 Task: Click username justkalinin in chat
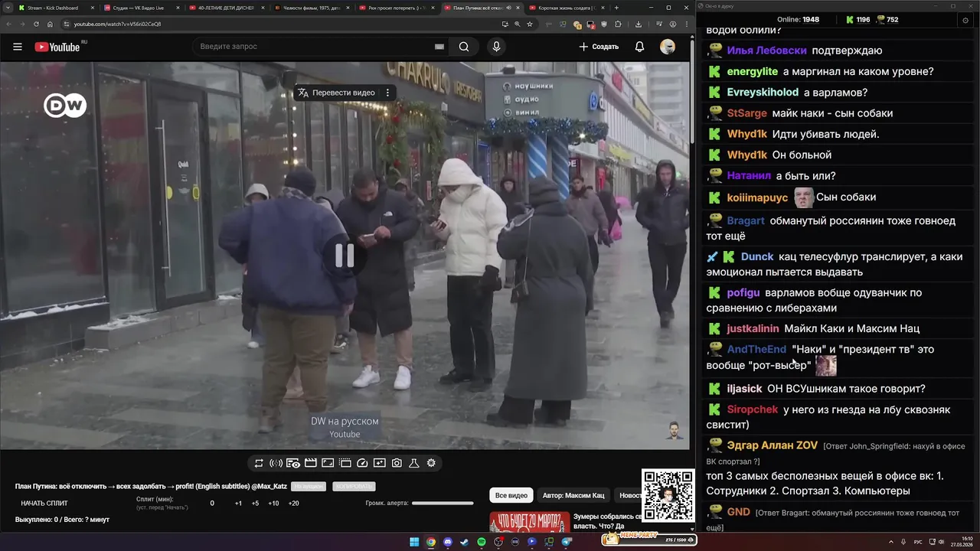coord(753,329)
